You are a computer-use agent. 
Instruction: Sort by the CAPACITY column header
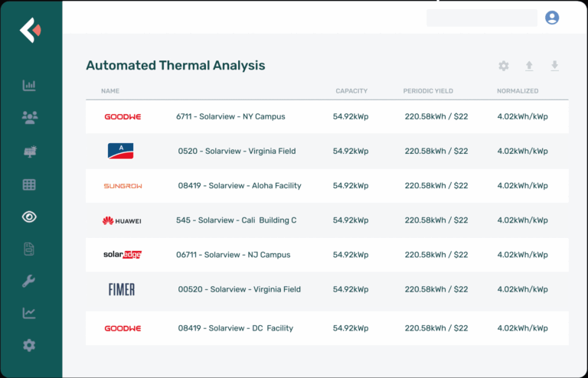tap(351, 91)
